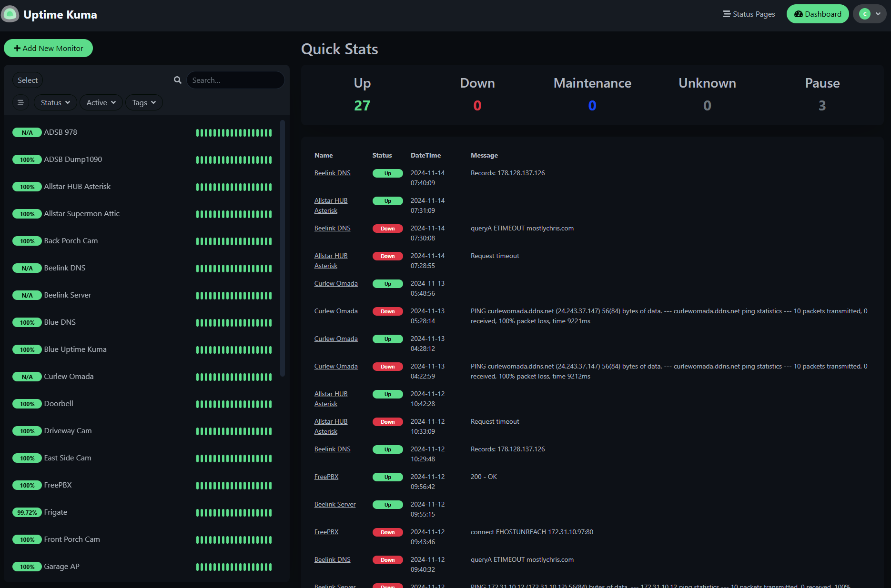Image resolution: width=891 pixels, height=588 pixels.
Task: Open Status Pages
Action: tap(749, 14)
